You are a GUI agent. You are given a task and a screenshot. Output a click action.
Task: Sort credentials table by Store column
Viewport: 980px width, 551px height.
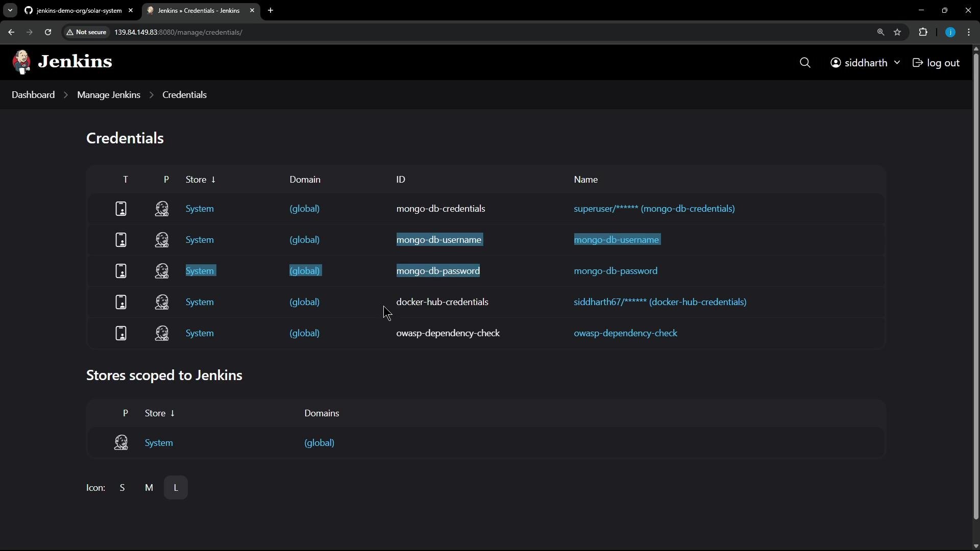click(x=201, y=180)
